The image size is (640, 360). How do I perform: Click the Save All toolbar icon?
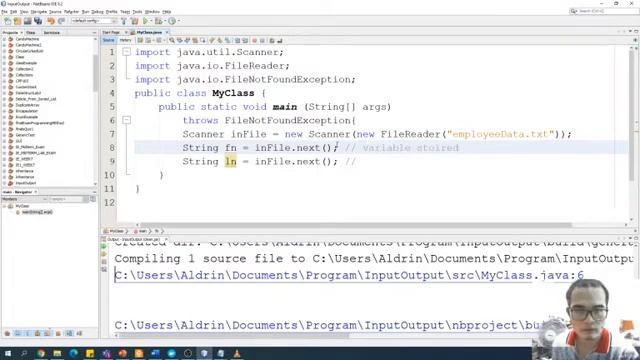[38, 21]
